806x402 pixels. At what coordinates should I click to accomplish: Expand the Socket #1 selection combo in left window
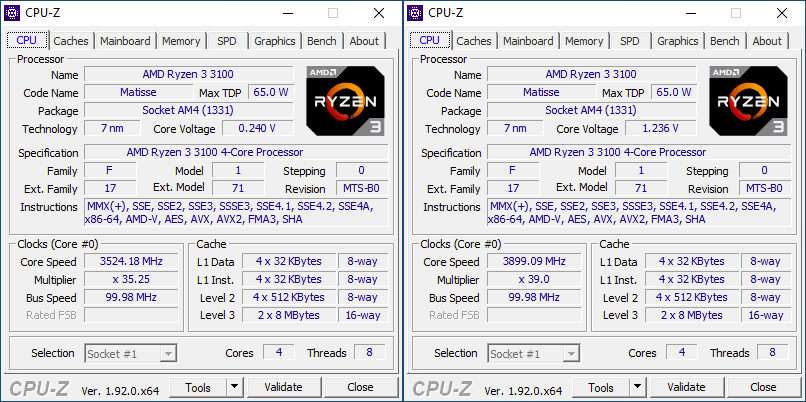[169, 353]
